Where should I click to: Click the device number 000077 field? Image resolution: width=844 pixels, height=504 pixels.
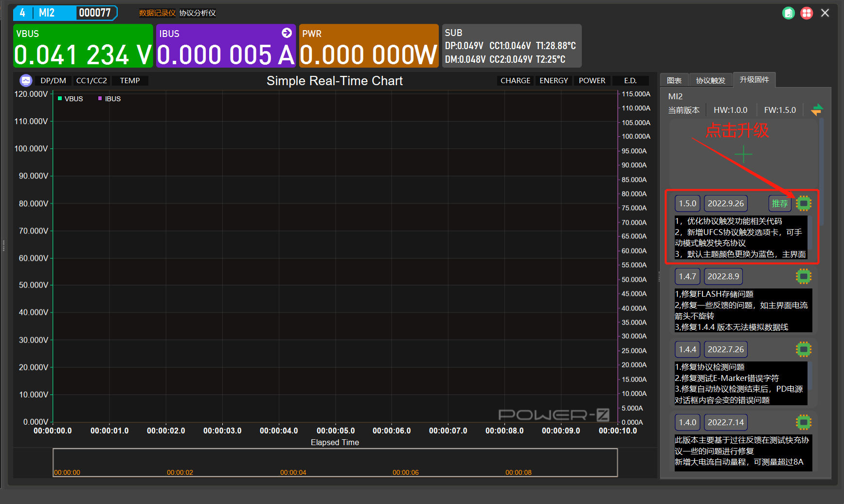click(x=96, y=13)
